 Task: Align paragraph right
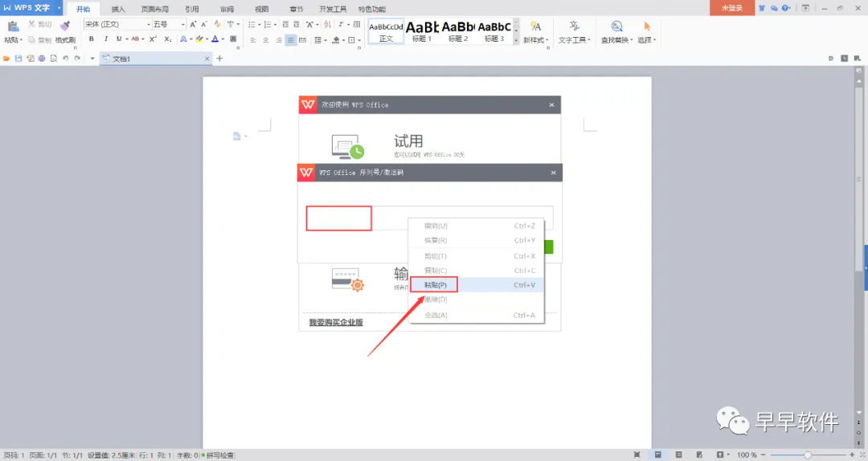(278, 40)
